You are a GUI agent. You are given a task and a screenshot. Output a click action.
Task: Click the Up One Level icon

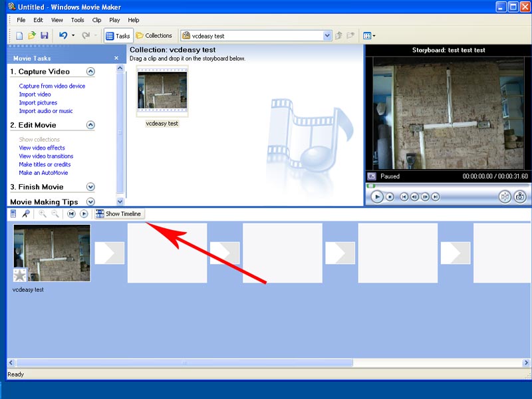click(x=338, y=36)
